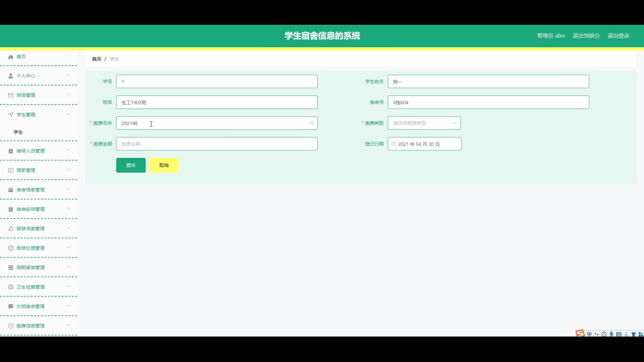This screenshot has width=644, height=362.
Task: Click the clock icon for 缴费信息管理
Action: (11, 326)
